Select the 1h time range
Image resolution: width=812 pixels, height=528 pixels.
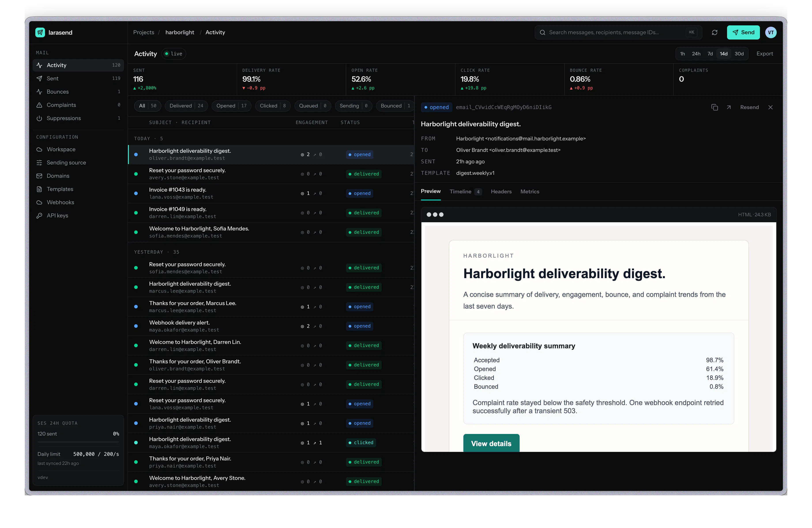pos(682,54)
